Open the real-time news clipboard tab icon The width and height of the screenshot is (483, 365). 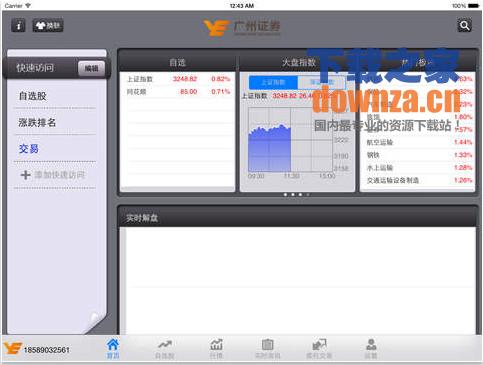tap(267, 344)
